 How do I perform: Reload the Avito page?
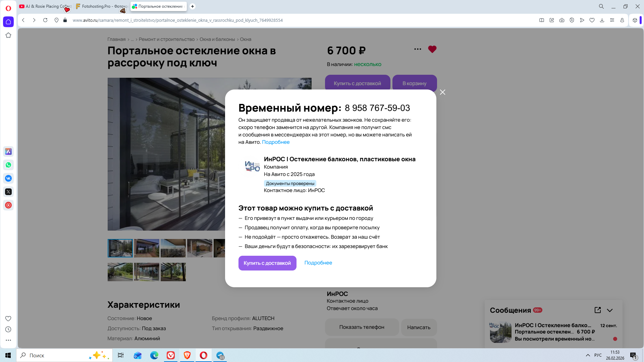click(45, 20)
